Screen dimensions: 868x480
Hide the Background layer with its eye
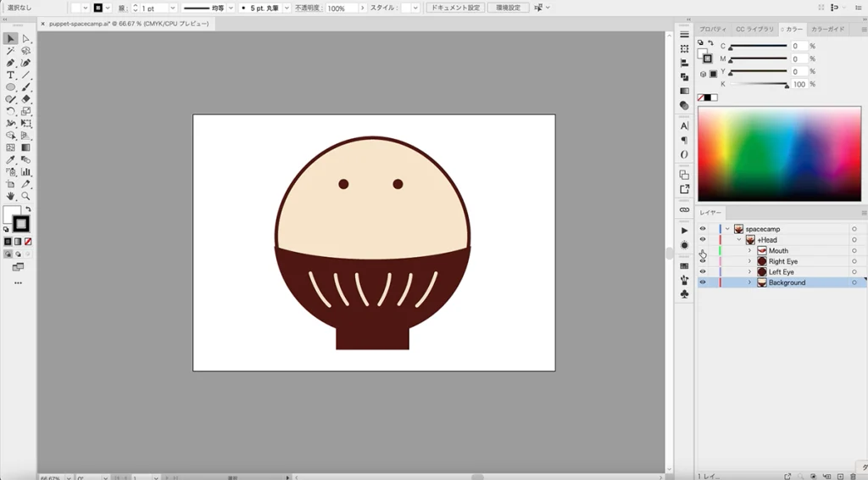703,282
